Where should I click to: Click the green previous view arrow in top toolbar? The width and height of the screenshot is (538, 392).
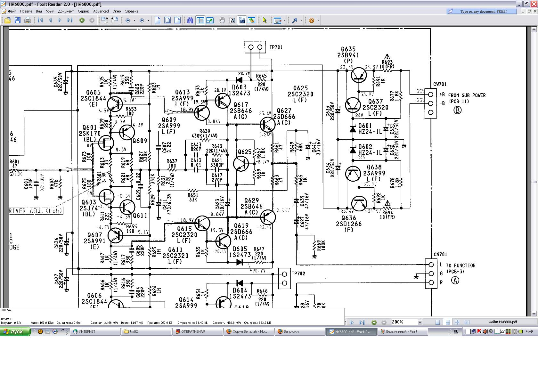(82, 20)
